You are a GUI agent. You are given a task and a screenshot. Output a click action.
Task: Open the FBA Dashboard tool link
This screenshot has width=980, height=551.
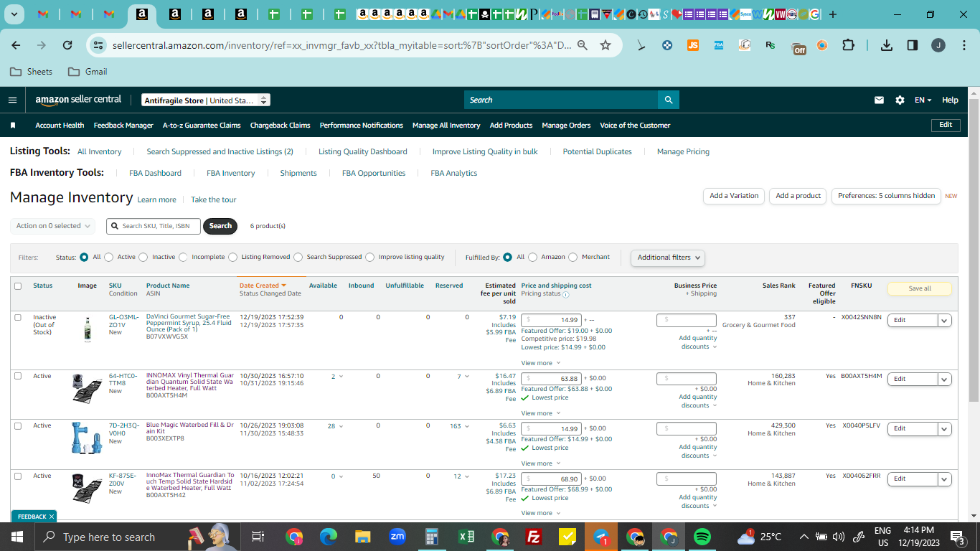(155, 173)
